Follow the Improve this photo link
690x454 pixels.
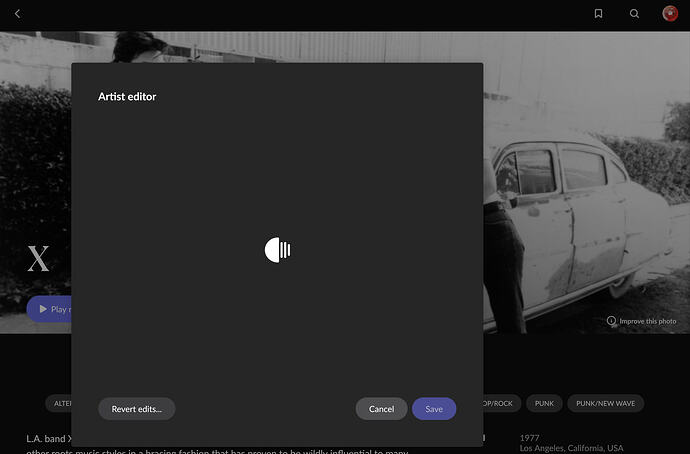click(647, 321)
